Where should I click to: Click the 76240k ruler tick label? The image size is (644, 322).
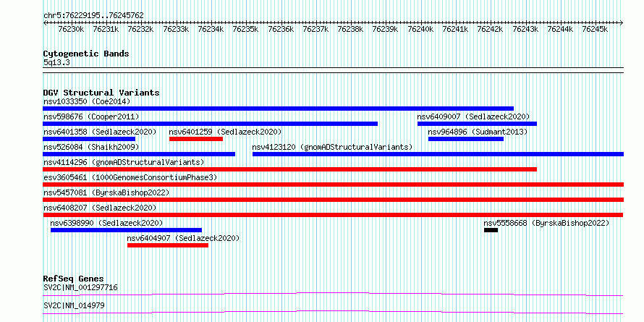(420, 29)
